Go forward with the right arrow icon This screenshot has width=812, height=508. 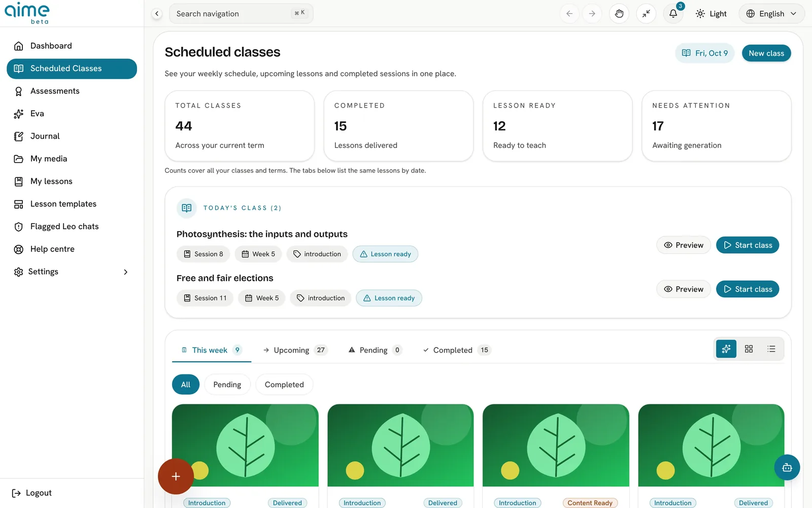point(592,14)
